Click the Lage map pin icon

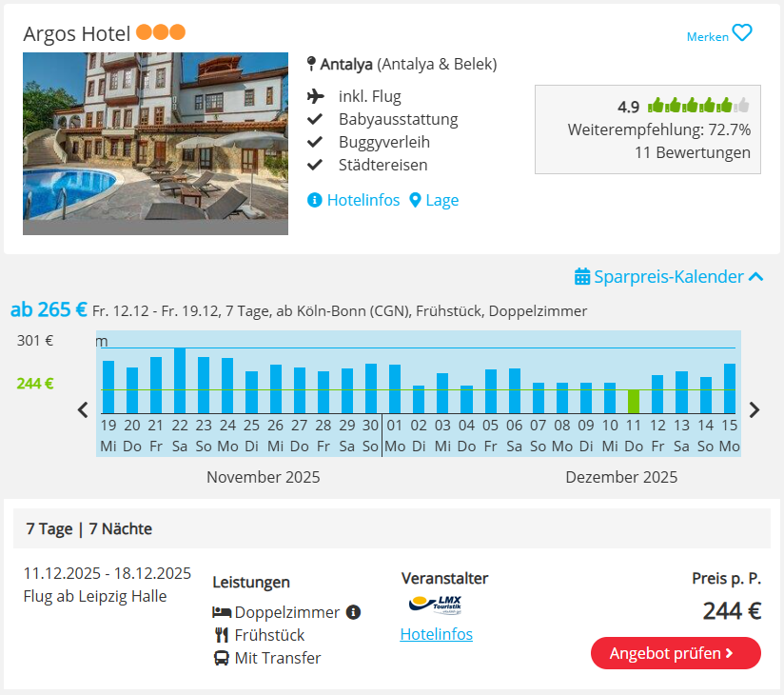[415, 200]
